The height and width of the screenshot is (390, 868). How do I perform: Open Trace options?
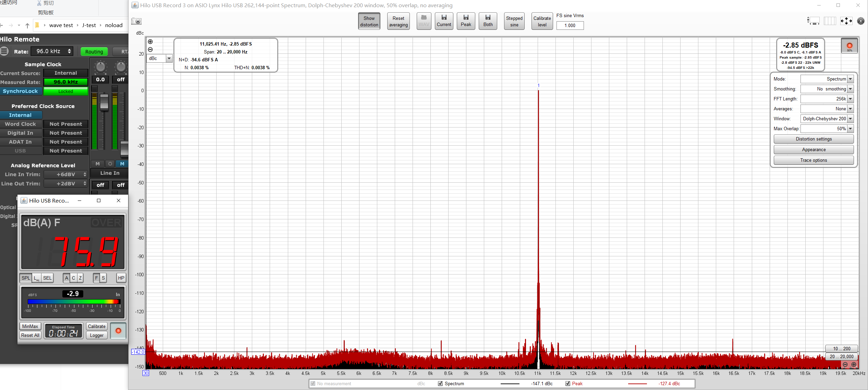(x=814, y=160)
